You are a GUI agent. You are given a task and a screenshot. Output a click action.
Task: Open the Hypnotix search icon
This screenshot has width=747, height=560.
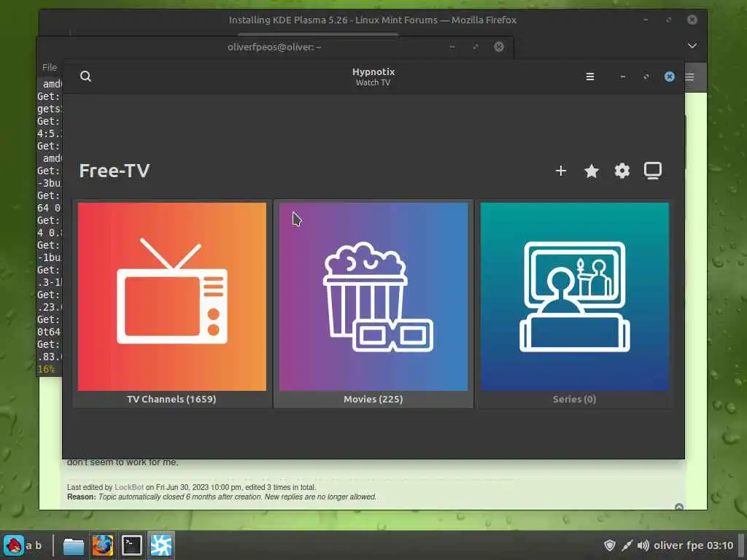[86, 76]
